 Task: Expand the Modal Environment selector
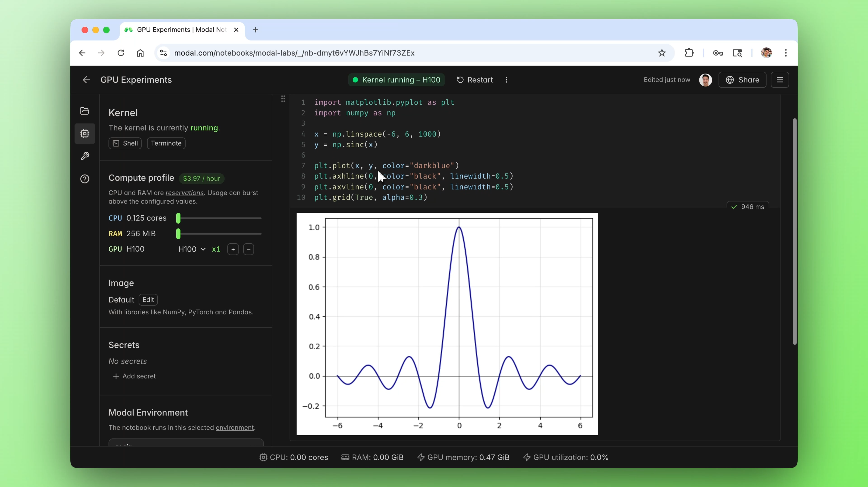pyautogui.click(x=186, y=443)
